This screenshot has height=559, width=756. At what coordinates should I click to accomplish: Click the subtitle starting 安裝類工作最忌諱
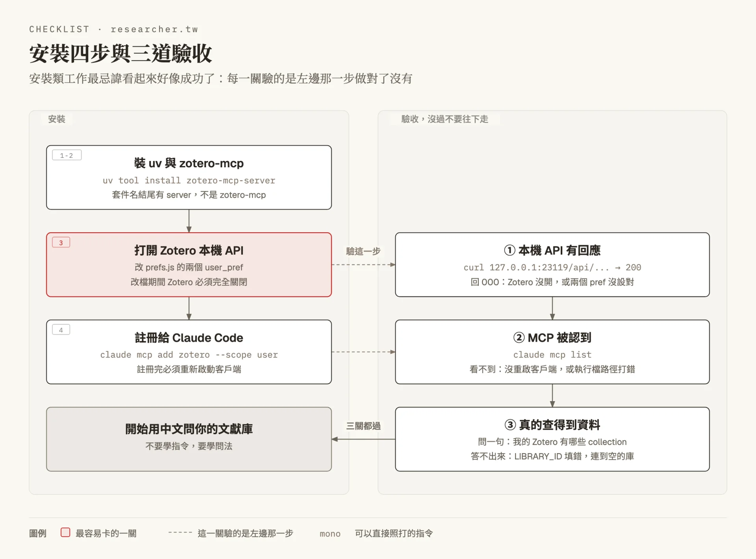tap(220, 78)
